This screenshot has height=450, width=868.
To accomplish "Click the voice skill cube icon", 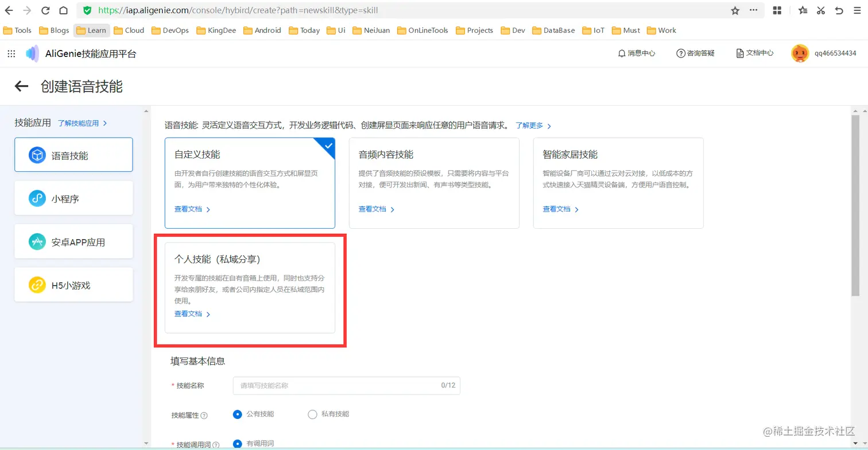I will 37,155.
